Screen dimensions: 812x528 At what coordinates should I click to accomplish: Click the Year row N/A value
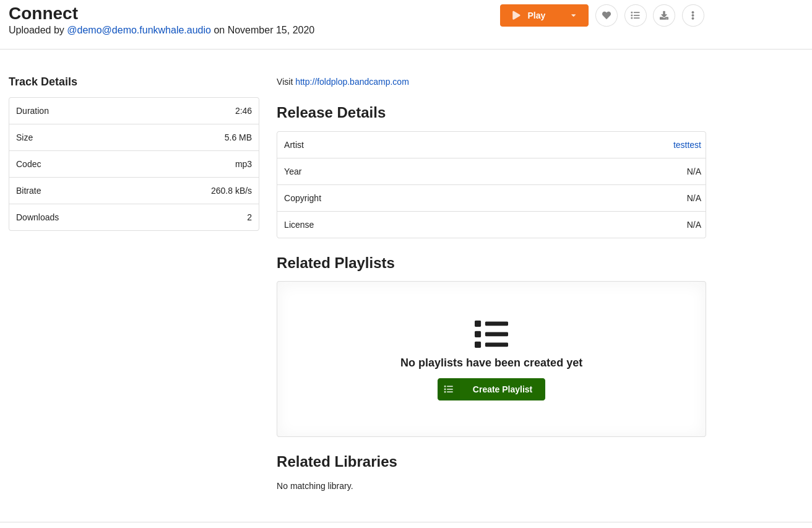694,171
